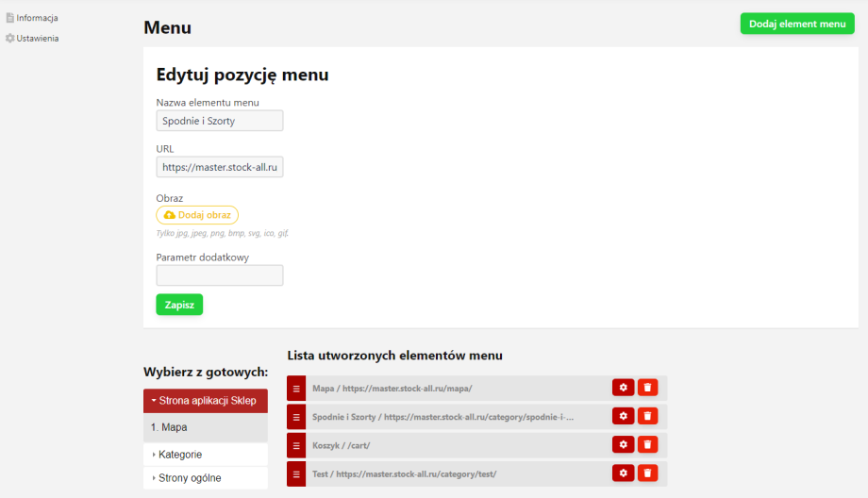Expand the Kategorie section
The image size is (868, 498).
click(x=179, y=455)
